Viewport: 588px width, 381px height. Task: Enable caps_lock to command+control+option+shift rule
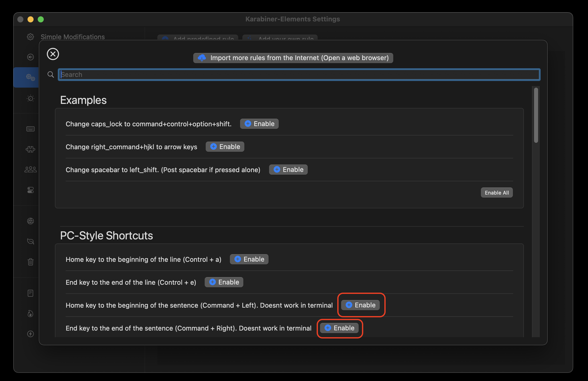pyautogui.click(x=259, y=124)
